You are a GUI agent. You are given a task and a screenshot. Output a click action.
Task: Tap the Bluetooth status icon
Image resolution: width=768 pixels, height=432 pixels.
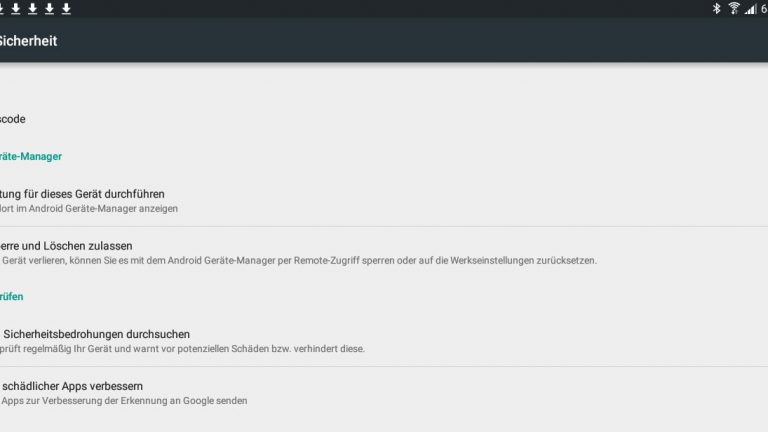(x=716, y=9)
